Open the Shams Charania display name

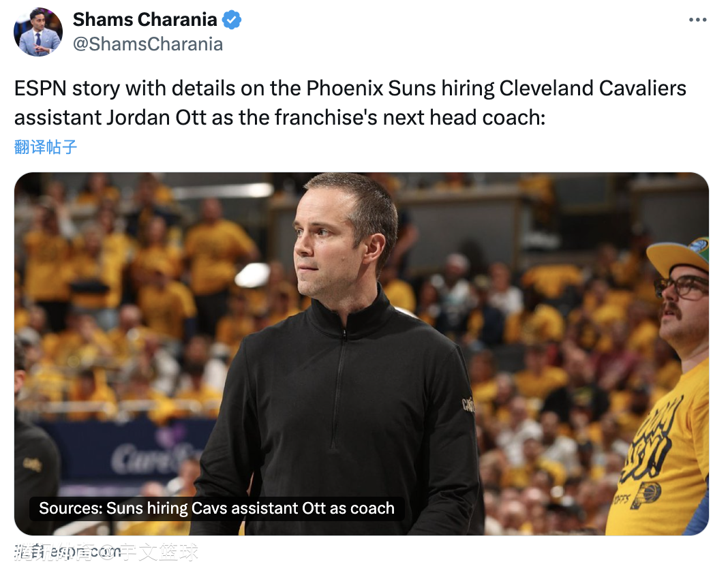tap(145, 20)
